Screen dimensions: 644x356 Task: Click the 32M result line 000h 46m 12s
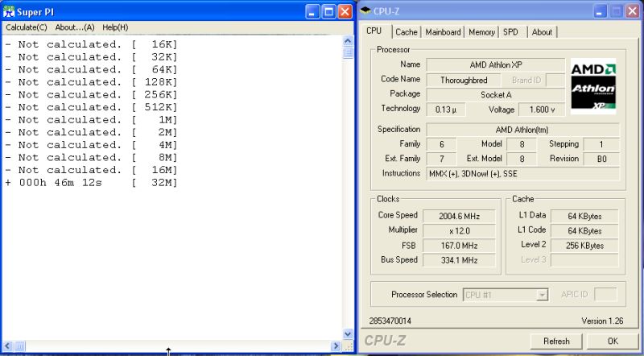coord(91,183)
